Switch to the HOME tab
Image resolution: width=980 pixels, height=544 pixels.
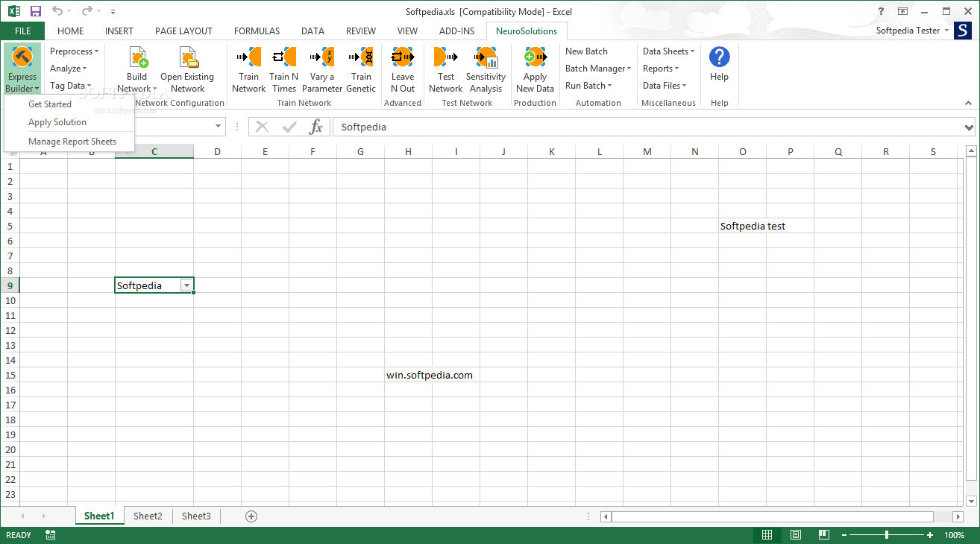(70, 31)
